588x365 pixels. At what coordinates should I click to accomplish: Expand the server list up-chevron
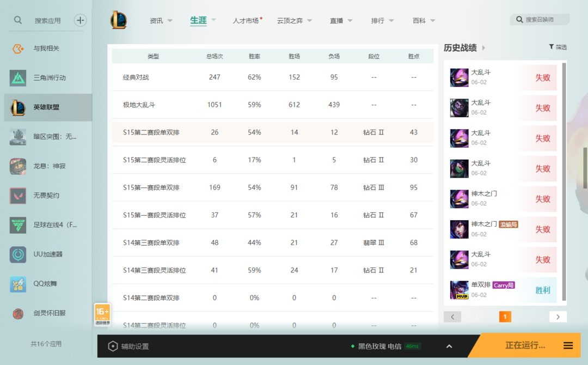pyautogui.click(x=449, y=346)
